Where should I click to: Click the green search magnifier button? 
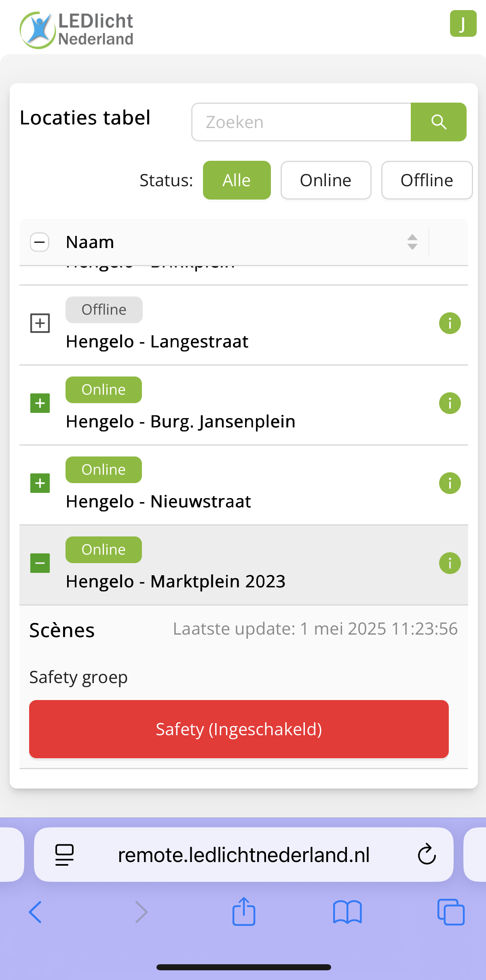tap(438, 122)
